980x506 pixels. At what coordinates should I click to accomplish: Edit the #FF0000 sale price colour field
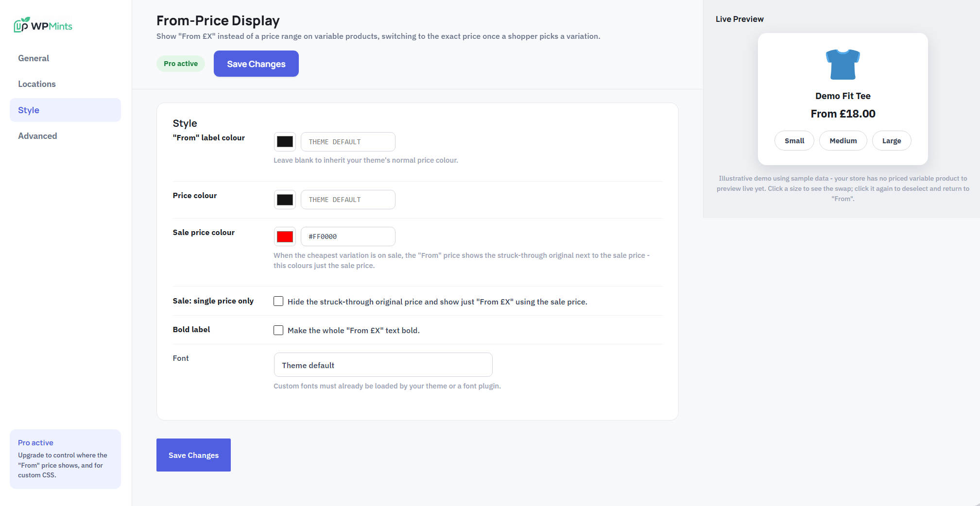(x=348, y=236)
